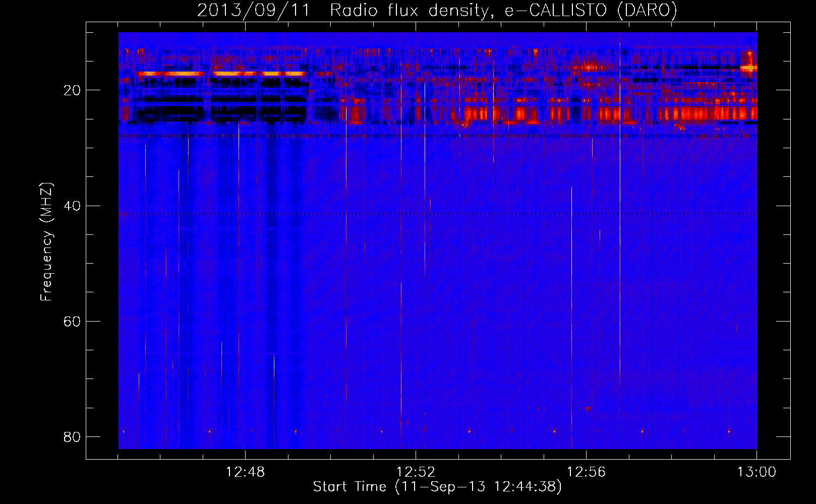Viewport: 816px width, 504px height.
Task: Click the plot title '2013/09/11 Radio flux density'
Action: coord(437,10)
